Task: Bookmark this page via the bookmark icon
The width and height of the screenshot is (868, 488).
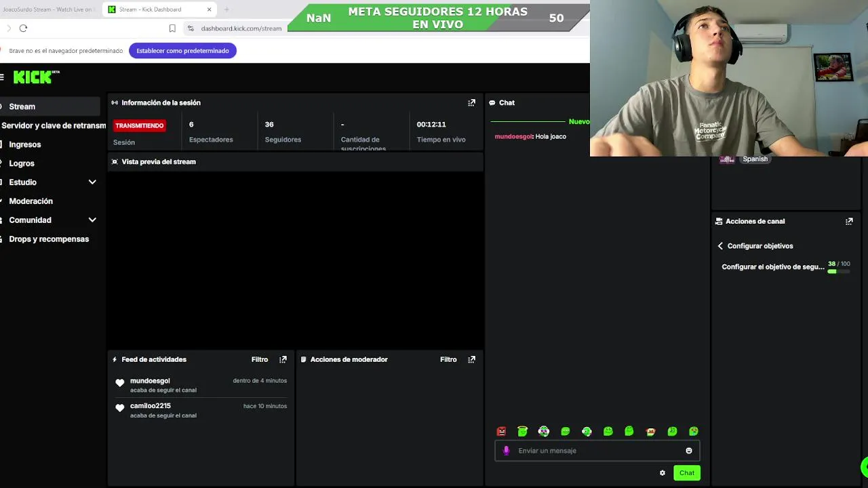Action: click(x=172, y=28)
